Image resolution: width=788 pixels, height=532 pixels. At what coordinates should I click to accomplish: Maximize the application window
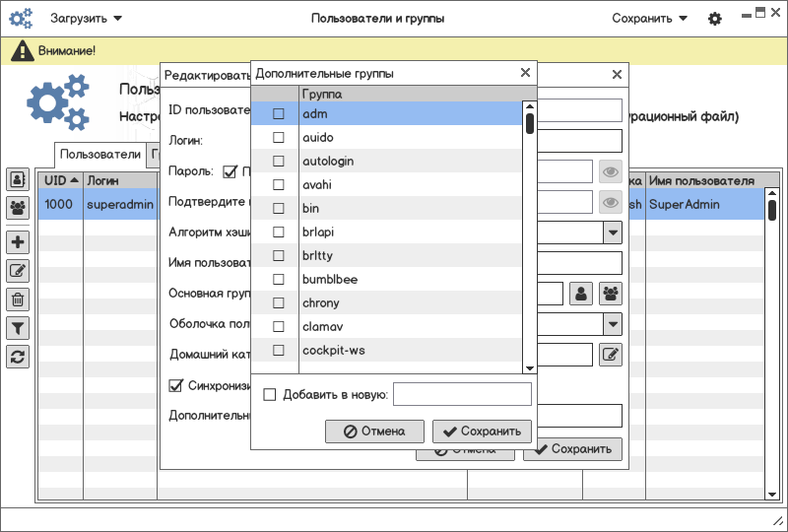(760, 13)
